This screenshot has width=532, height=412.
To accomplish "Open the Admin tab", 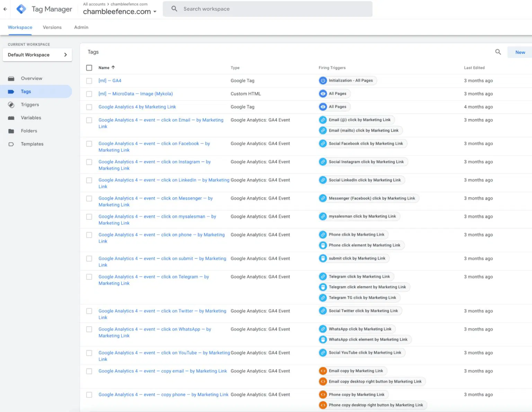I will click(81, 27).
